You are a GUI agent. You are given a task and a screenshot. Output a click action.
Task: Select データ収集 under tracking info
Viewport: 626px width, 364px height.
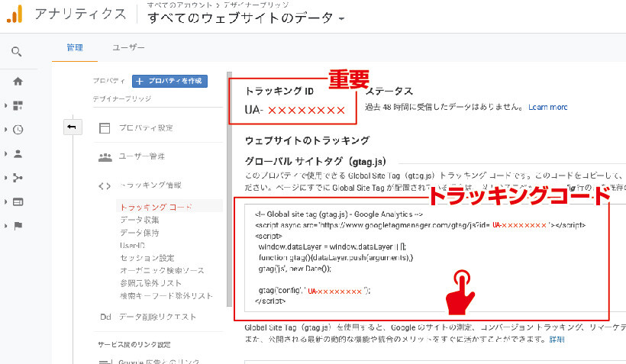click(140, 220)
